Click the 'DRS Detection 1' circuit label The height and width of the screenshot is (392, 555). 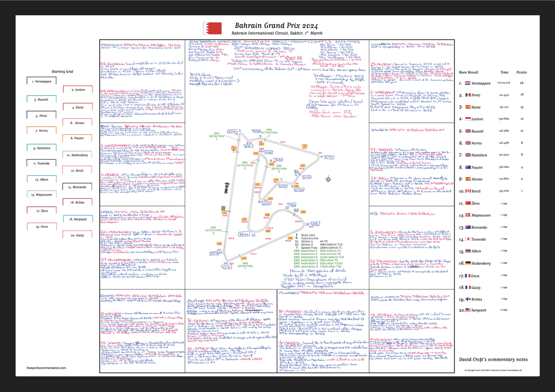(216, 136)
